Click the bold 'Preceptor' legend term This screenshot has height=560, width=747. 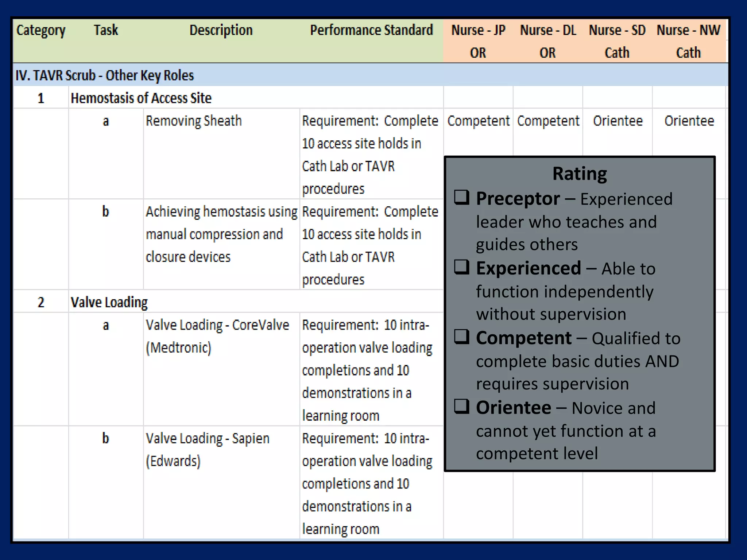(x=518, y=199)
